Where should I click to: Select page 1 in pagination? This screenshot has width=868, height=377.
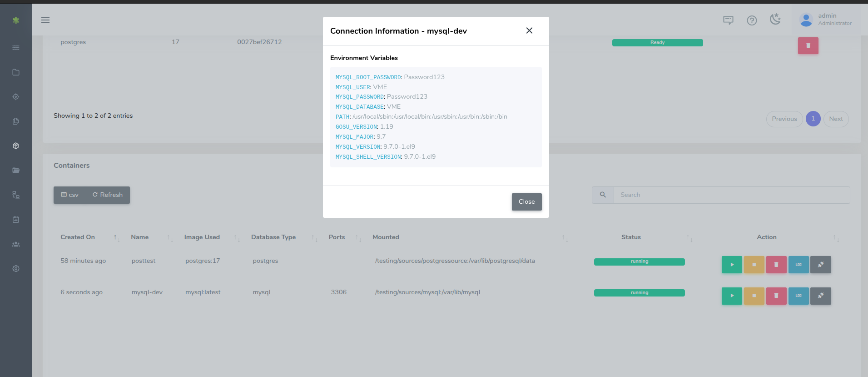(x=813, y=119)
